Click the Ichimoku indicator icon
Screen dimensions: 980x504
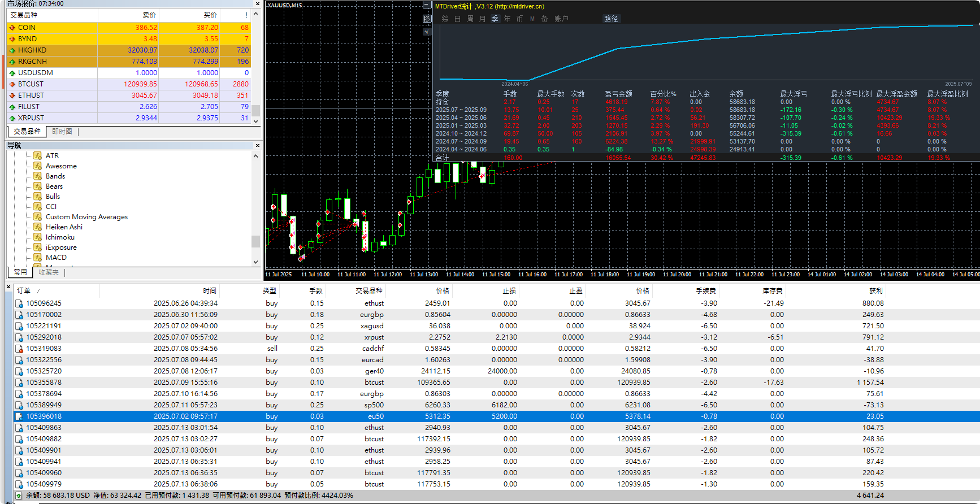click(x=38, y=237)
